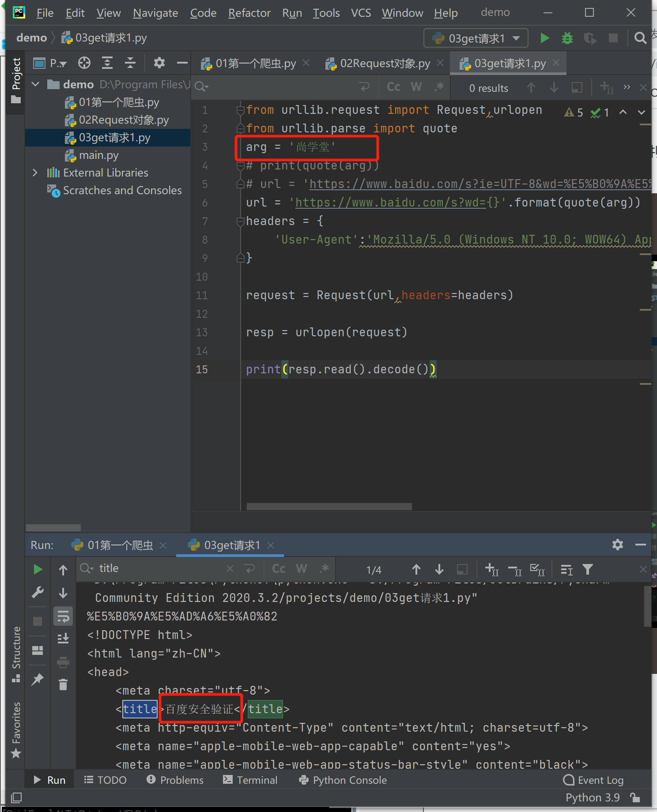Open console search history dropdown
The image size is (657, 812).
[87, 569]
